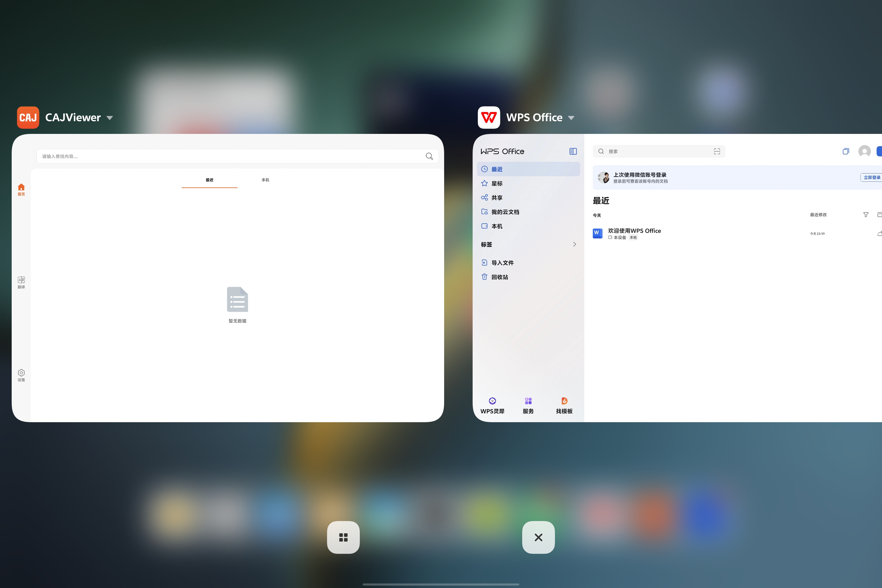Select the 首页 home icon in CAJViewer
Screen dimensions: 882x588
pyautogui.click(x=21, y=190)
